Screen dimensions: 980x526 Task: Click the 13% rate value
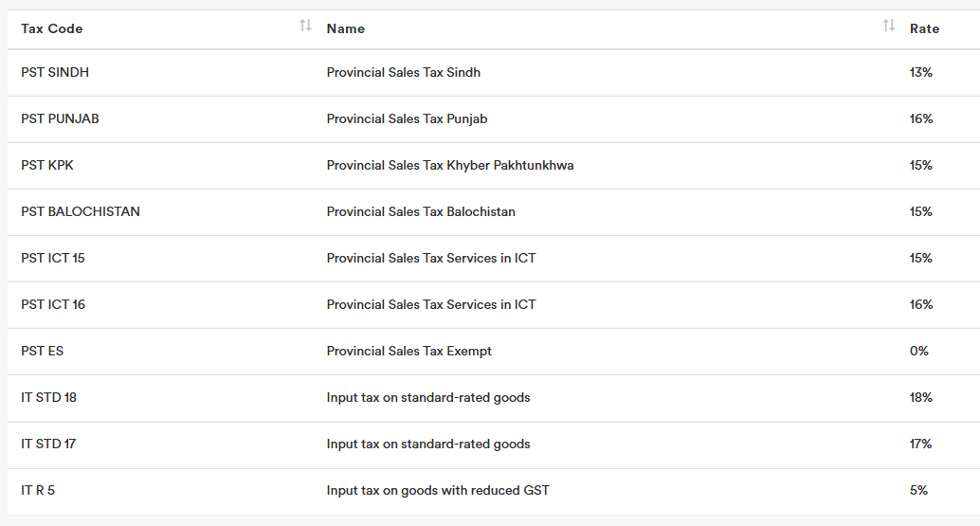coord(921,72)
